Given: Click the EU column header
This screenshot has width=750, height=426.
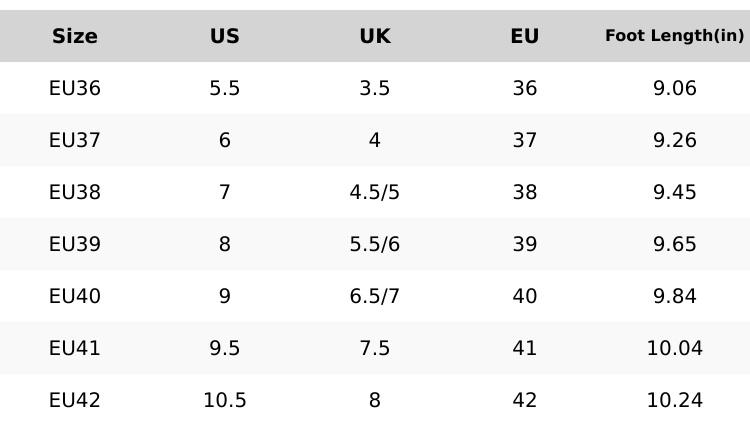Looking at the screenshot, I should pos(525,36).
